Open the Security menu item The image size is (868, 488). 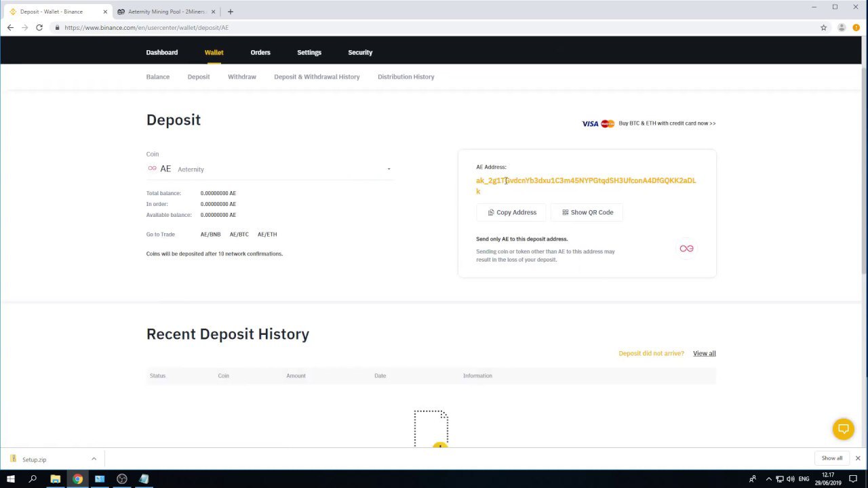point(360,52)
